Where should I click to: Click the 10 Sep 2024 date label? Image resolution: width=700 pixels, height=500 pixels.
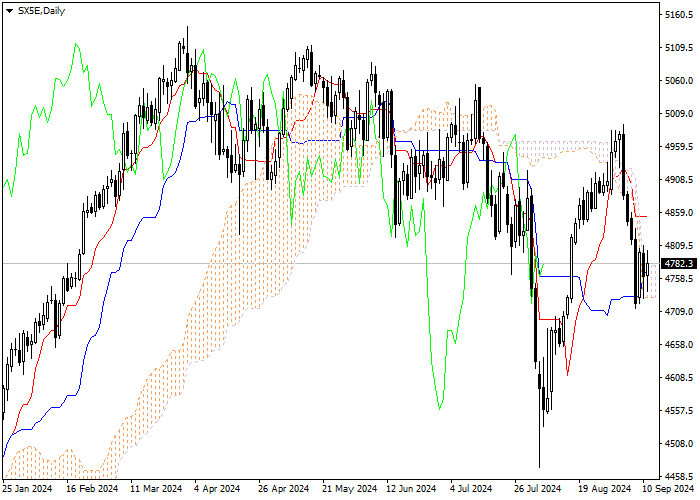[x=668, y=489]
